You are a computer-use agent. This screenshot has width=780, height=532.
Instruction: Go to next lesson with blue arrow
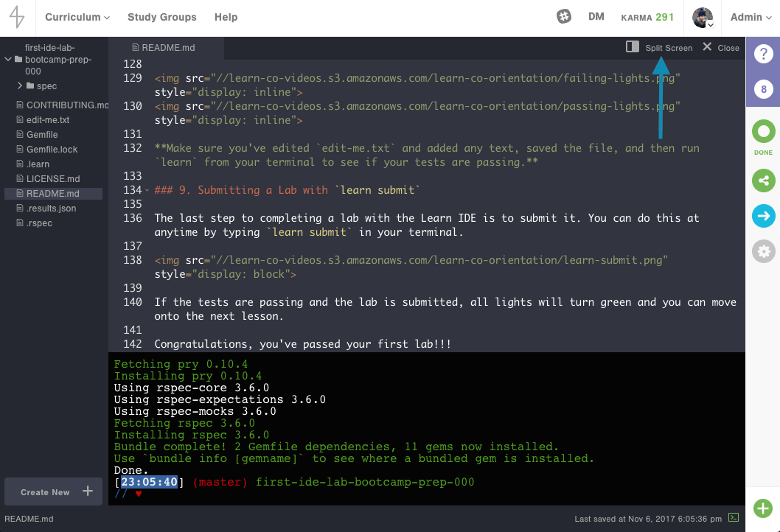click(x=763, y=216)
